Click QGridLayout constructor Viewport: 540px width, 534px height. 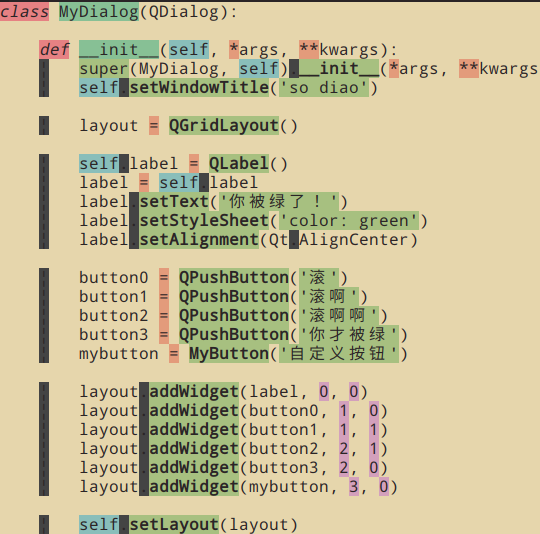pos(224,125)
